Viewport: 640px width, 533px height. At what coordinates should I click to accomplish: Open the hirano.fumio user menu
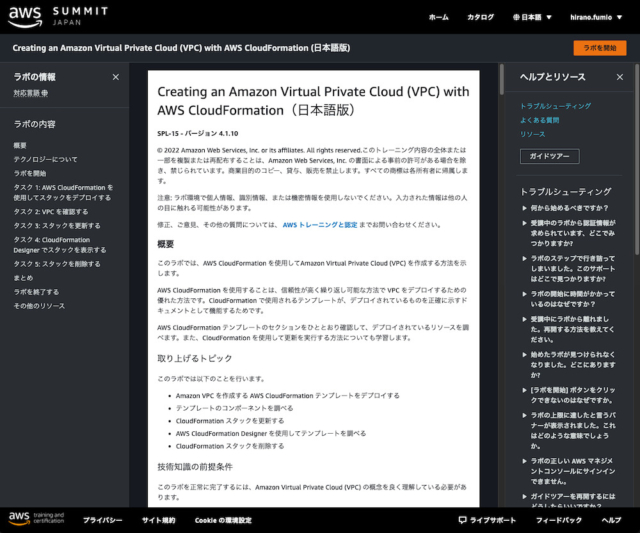tap(596, 17)
